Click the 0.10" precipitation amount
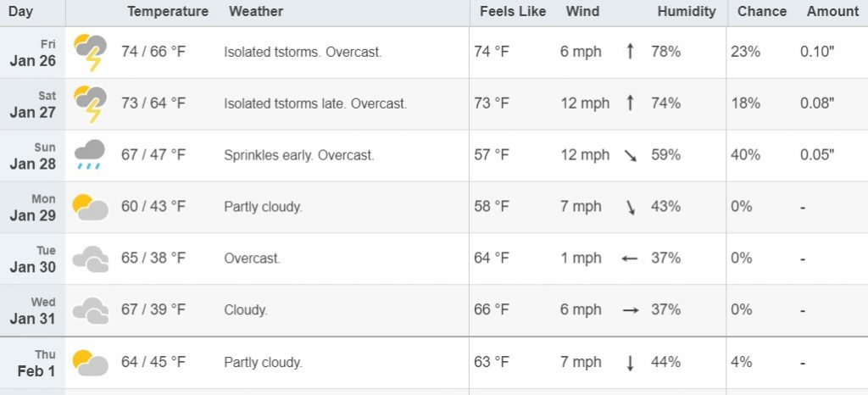868x395 pixels. [817, 52]
